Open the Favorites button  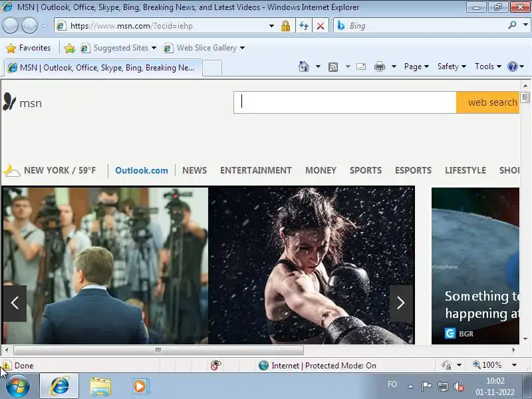(x=28, y=48)
